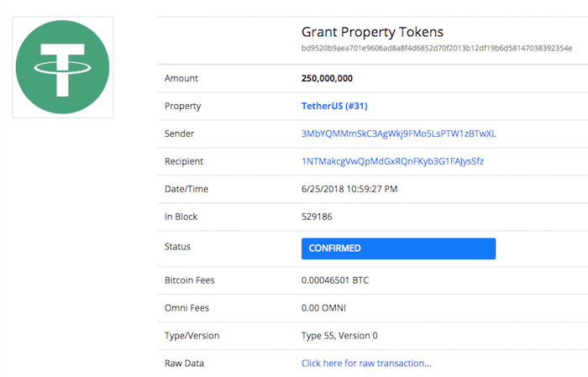Select the amount value 250,000,000
The width and height of the screenshot is (588, 377).
pos(327,78)
